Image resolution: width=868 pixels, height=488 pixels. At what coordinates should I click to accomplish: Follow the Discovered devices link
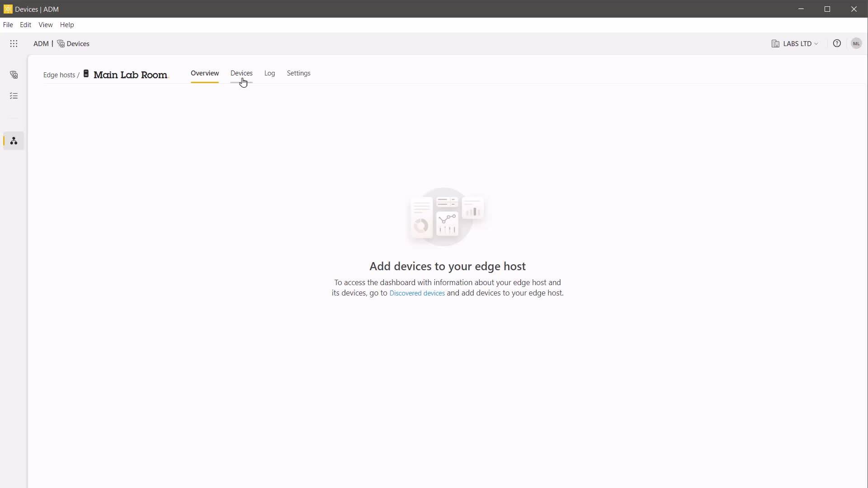[417, 293]
